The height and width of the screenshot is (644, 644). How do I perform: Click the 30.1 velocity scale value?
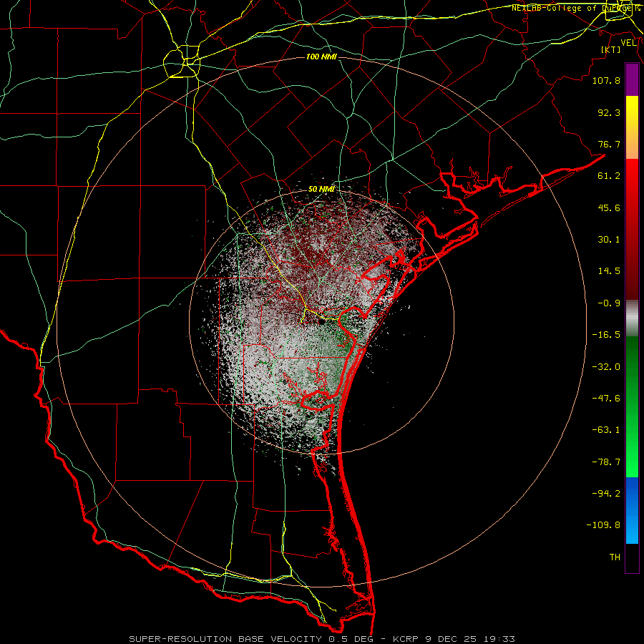609,240
